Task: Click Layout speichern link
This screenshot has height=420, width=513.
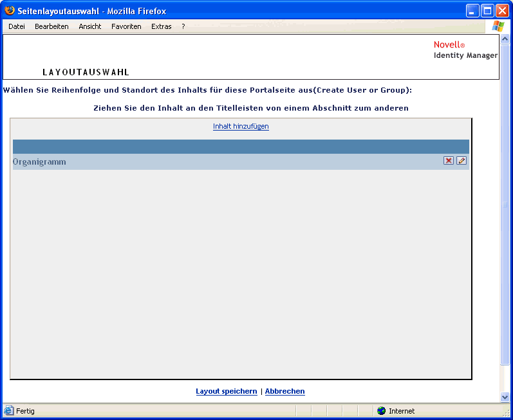Action: pos(227,391)
